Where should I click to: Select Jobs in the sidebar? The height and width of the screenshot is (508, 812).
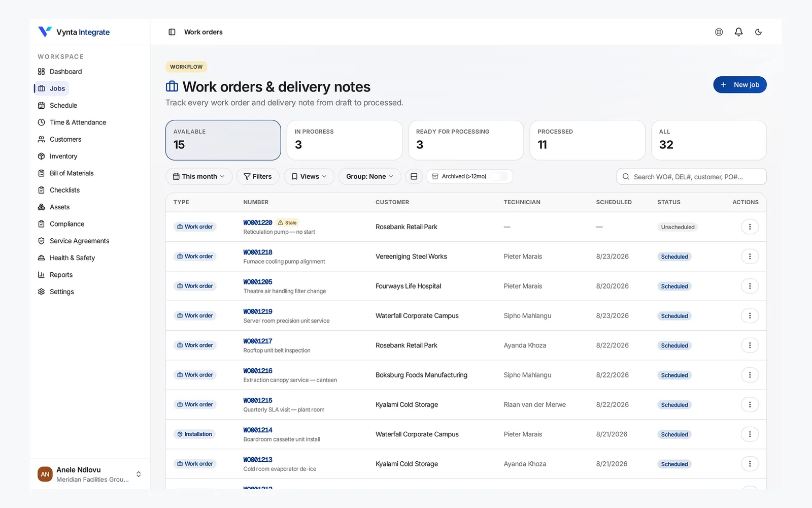pyautogui.click(x=52, y=88)
